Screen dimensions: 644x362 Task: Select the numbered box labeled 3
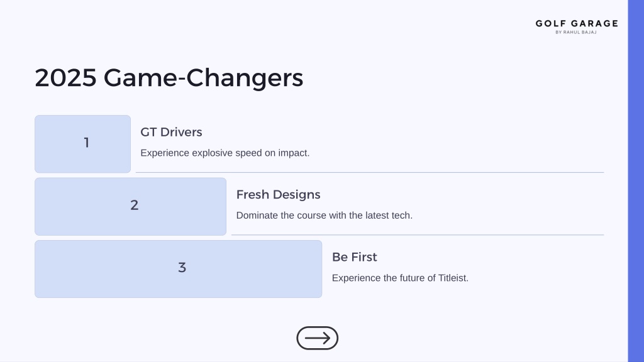click(x=178, y=269)
